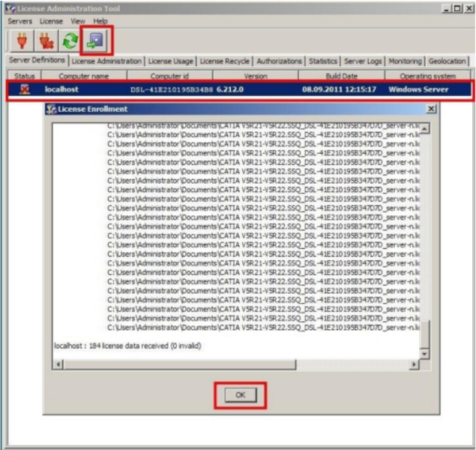Click build date 08.09.2011 12:15:17

coord(339,89)
